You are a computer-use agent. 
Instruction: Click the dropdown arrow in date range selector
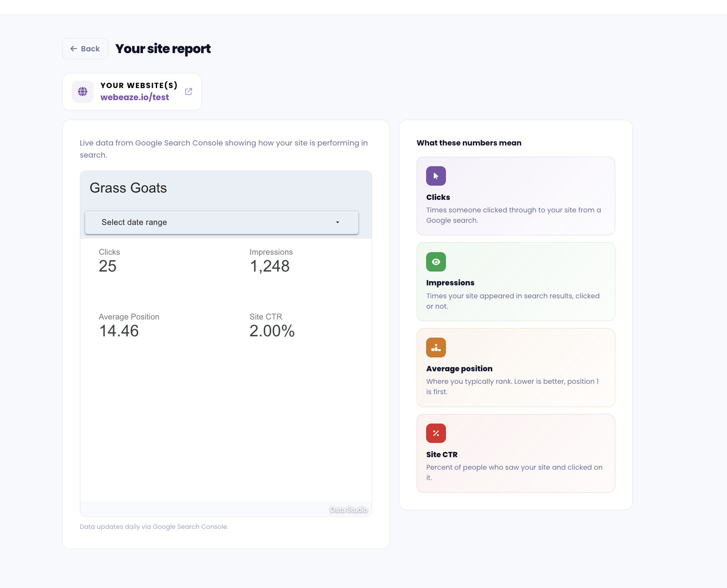(338, 222)
